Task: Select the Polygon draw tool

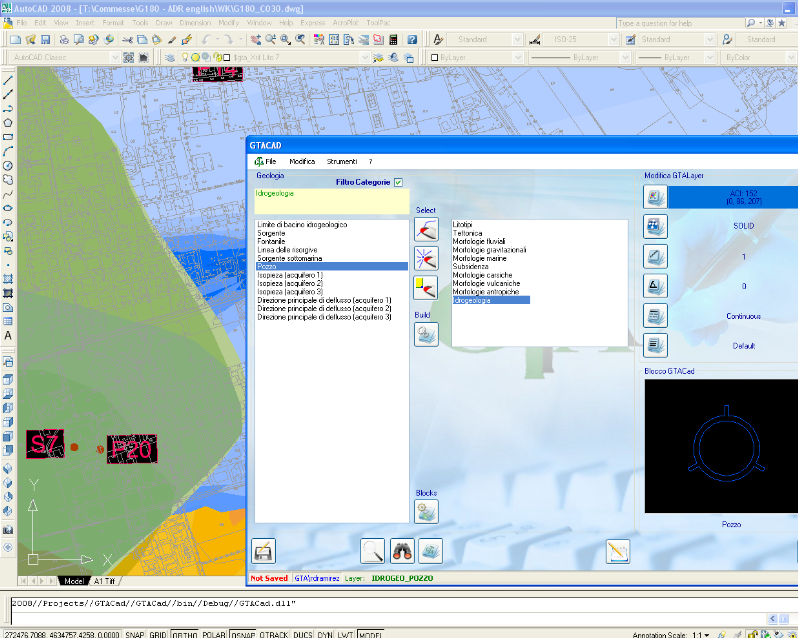Action: pos(8,123)
